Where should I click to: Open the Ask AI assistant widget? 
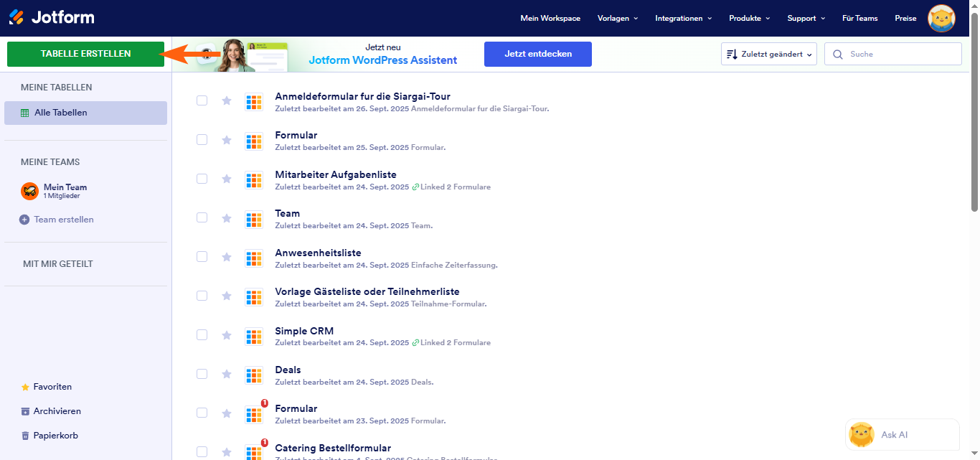(902, 435)
